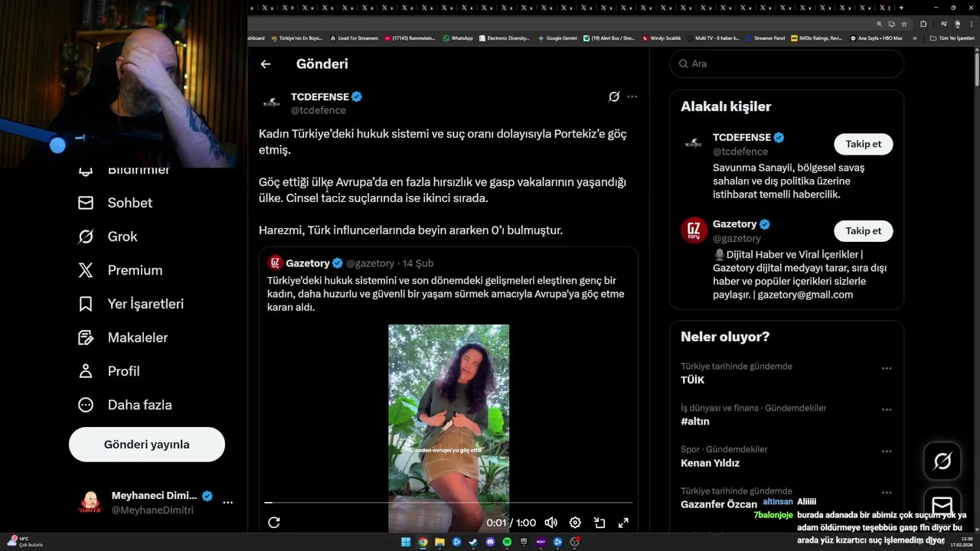The image size is (980, 551).
Task: Show hidden bookmarks chevron
Action: [x=914, y=38]
